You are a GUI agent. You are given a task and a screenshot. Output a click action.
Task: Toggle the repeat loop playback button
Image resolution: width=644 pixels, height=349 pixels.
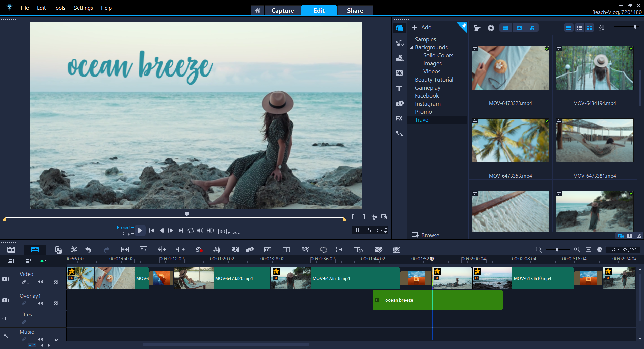coord(191,231)
